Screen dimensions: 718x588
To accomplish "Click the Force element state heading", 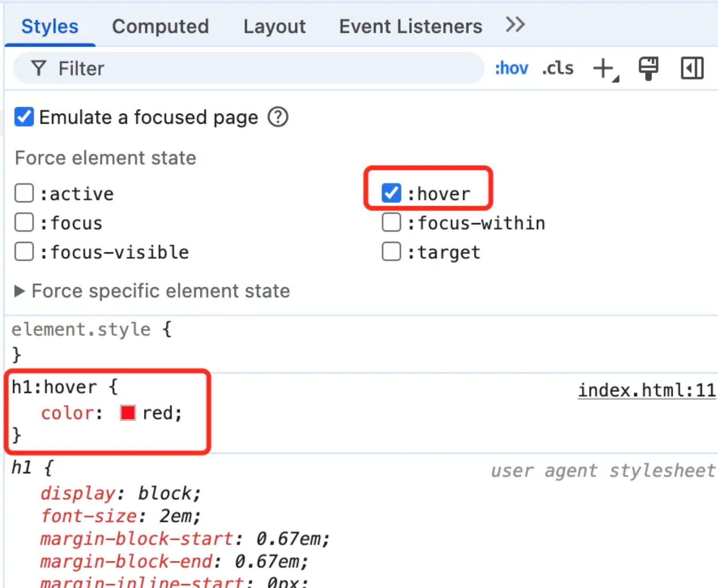I will pos(105,158).
